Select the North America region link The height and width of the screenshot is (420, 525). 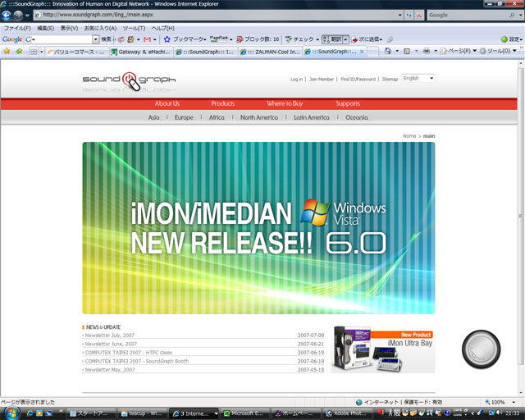[259, 117]
